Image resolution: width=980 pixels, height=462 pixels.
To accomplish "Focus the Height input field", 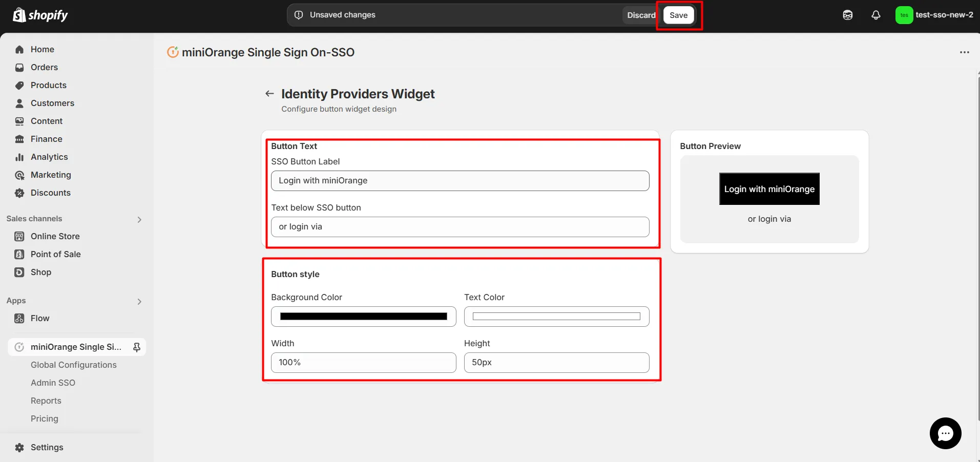I will pyautogui.click(x=557, y=363).
